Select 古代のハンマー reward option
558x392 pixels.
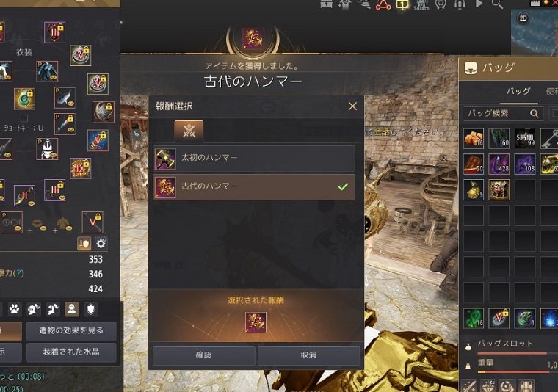click(x=254, y=187)
